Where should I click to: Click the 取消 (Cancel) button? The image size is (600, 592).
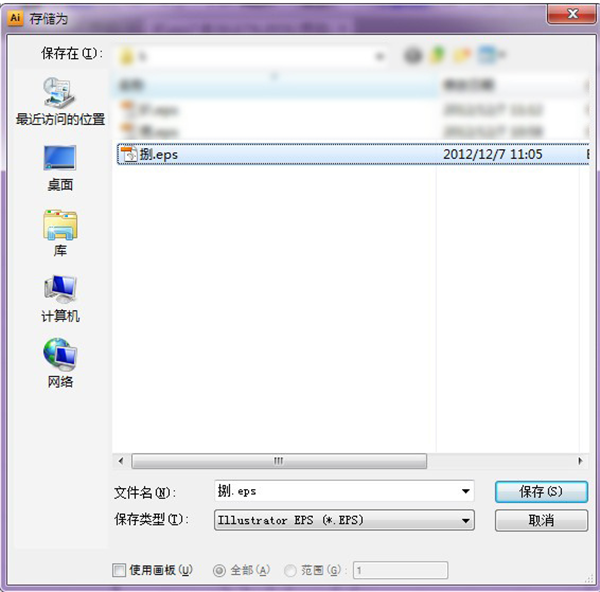[x=540, y=520]
